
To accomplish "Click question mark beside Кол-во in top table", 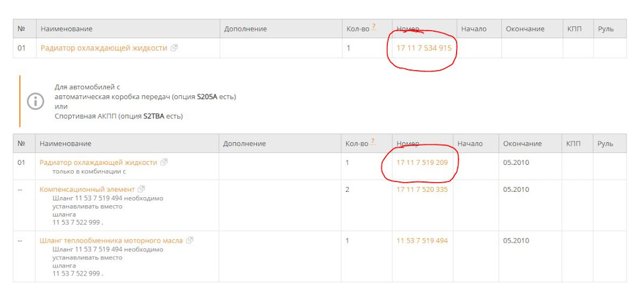I will click(374, 27).
